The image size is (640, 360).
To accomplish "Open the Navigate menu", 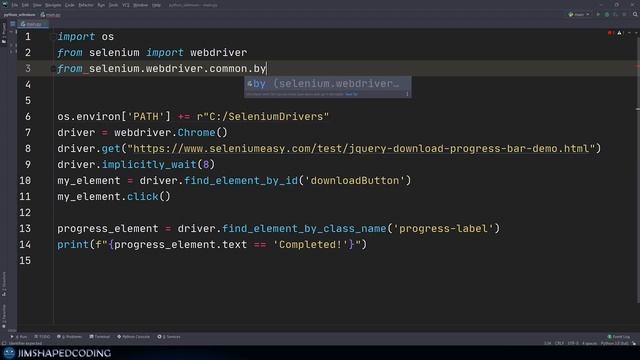I will click(53, 5).
